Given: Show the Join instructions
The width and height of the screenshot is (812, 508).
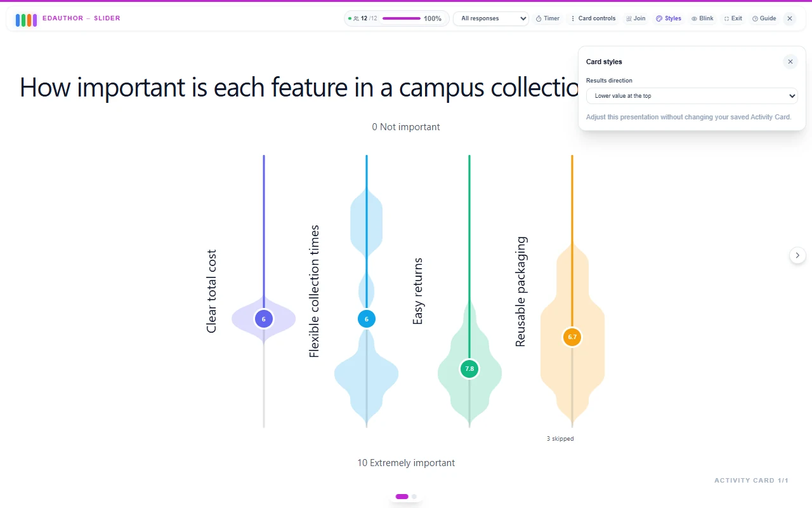Looking at the screenshot, I should click(x=636, y=18).
